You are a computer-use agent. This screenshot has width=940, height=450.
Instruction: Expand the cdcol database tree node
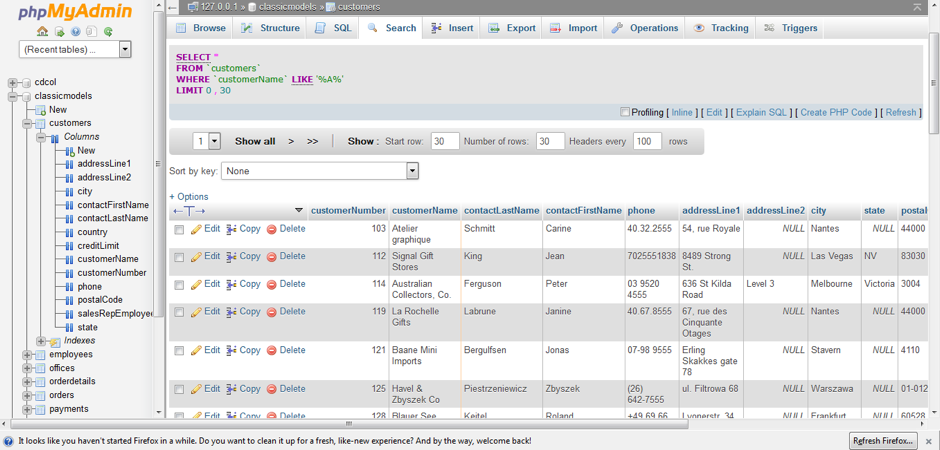[12, 83]
